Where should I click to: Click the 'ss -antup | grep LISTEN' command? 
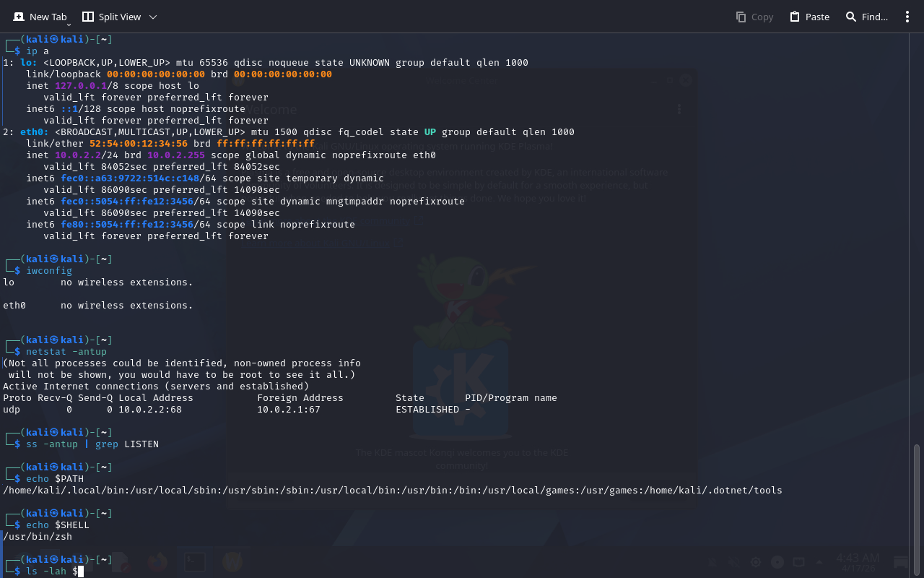coord(92,444)
